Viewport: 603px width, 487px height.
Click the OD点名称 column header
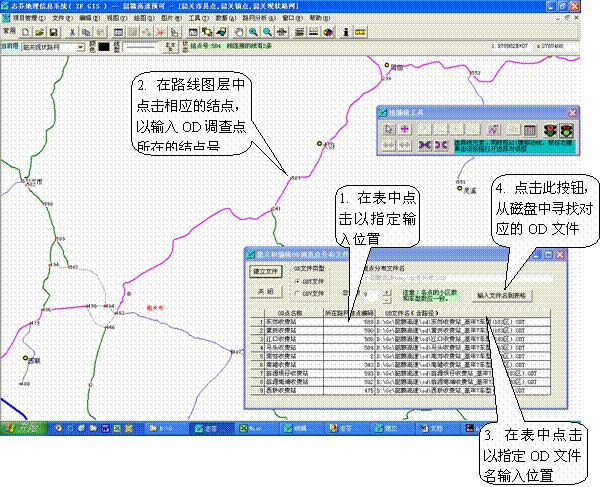pyautogui.click(x=294, y=313)
